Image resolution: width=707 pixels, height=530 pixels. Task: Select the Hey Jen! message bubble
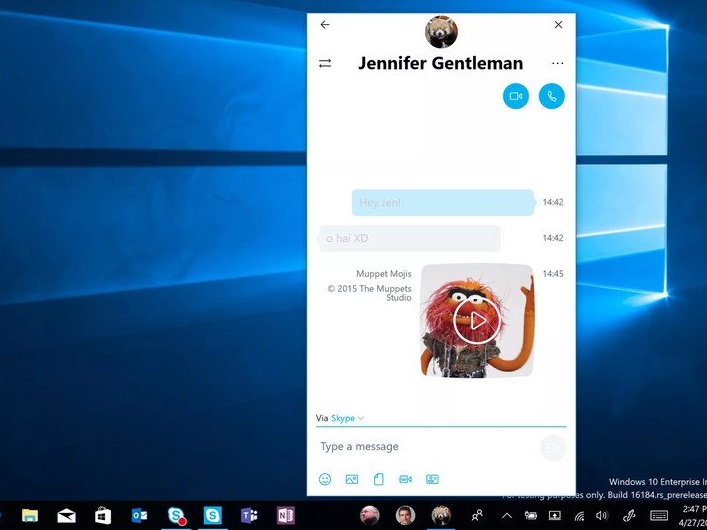443,203
